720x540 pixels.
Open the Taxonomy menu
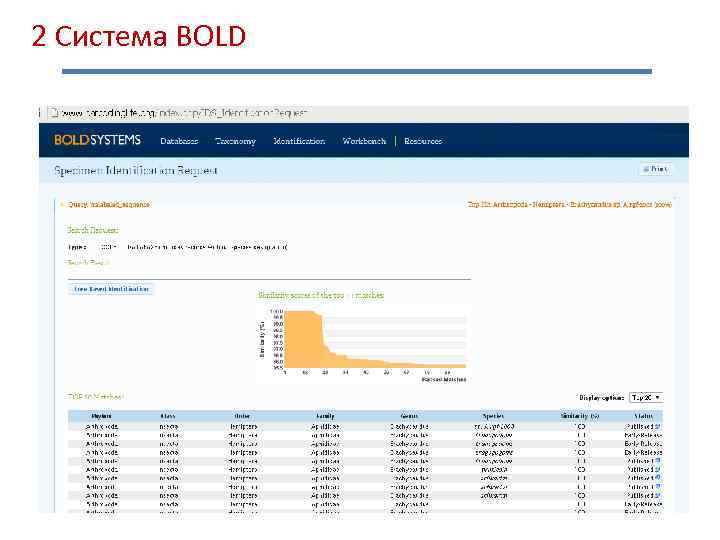[236, 141]
